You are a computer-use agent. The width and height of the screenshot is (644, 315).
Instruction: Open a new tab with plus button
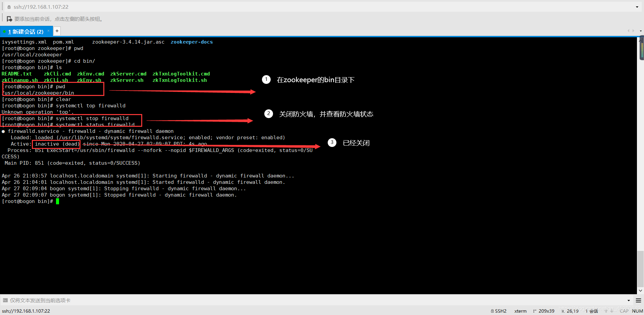pos(57,31)
